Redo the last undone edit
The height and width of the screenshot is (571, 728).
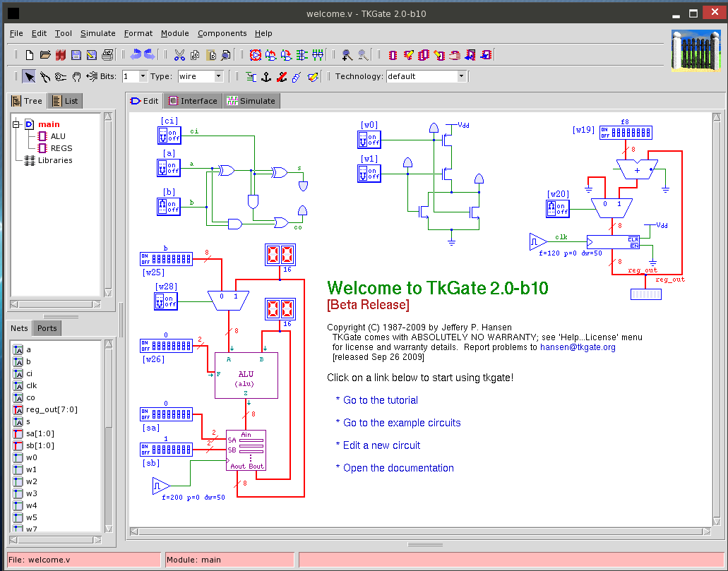click(150, 55)
